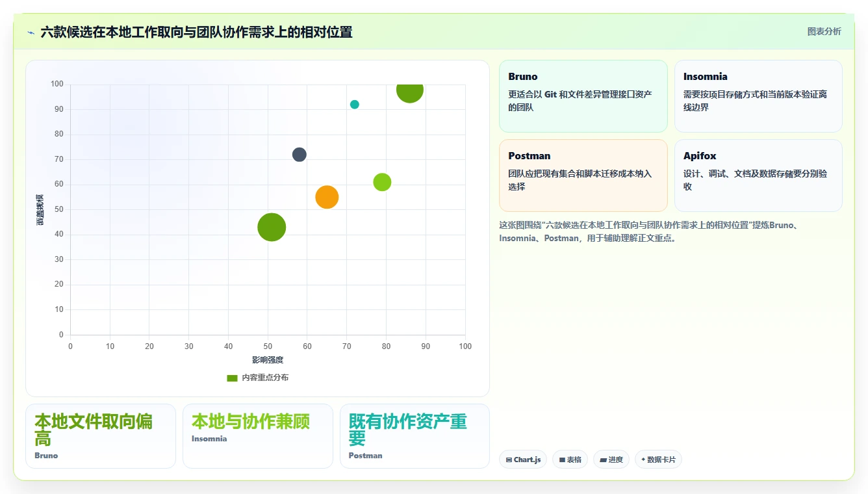Click the 图表分析 label in header
Screen dimensions: 868x494
click(x=824, y=31)
